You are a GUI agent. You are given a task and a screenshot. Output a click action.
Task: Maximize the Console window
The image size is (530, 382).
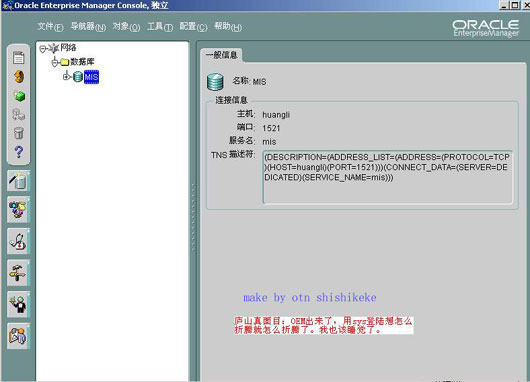pyautogui.click(x=514, y=5)
